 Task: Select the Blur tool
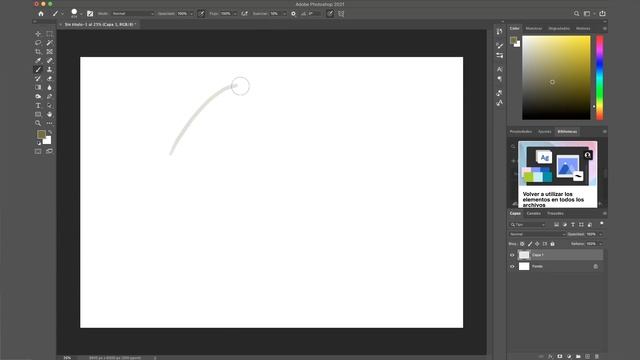[49, 87]
